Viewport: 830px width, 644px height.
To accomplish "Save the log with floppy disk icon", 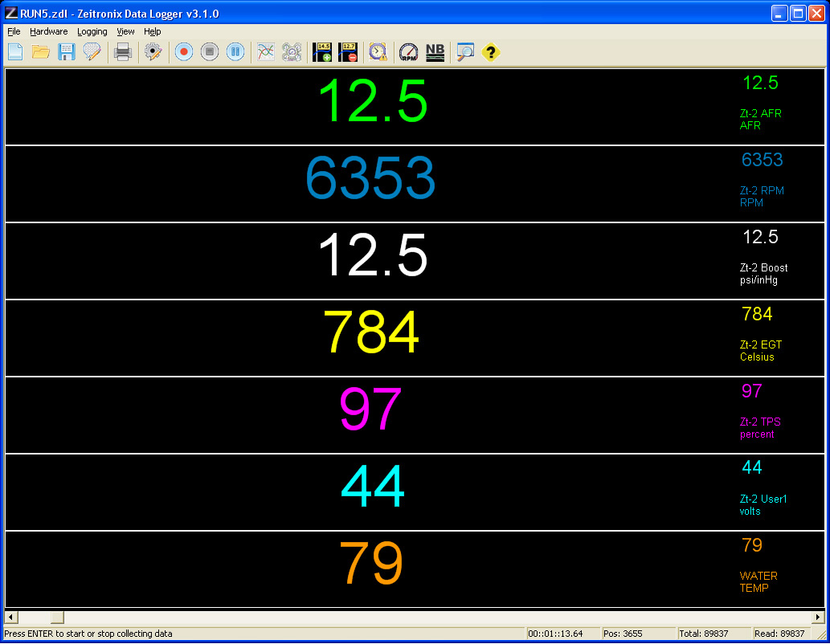I will click(x=66, y=52).
